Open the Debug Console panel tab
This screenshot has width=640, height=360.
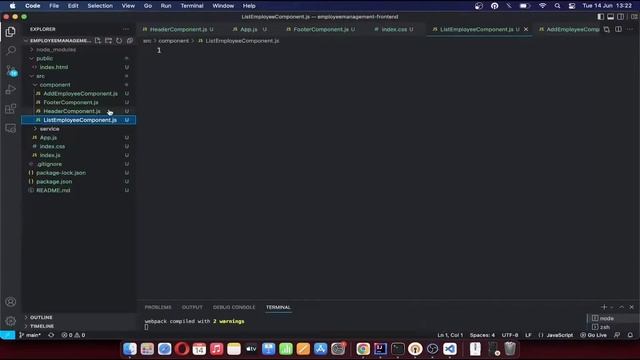tap(234, 307)
